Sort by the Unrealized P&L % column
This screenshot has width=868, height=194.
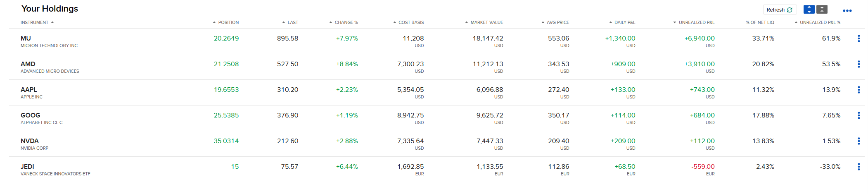point(817,22)
